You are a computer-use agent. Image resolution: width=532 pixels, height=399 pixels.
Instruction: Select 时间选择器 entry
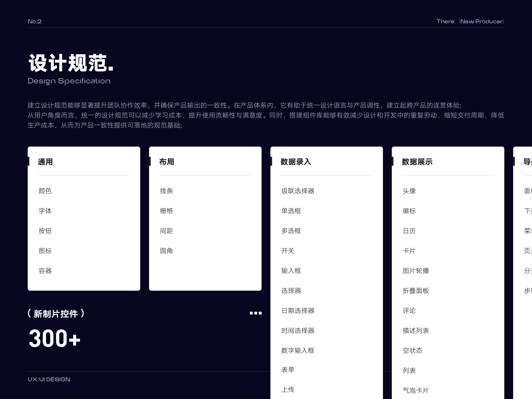298,330
